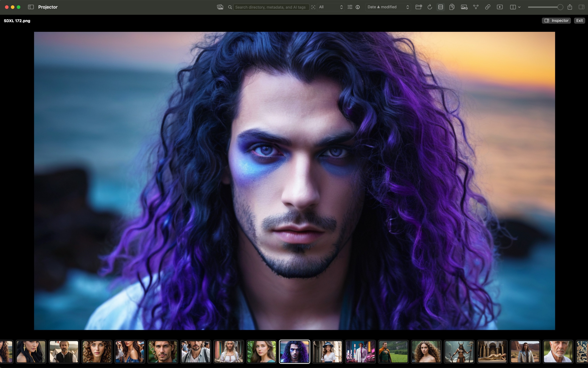Select the bearded man in vest thumbnail
The width and height of the screenshot is (588, 368).
pos(64,351)
